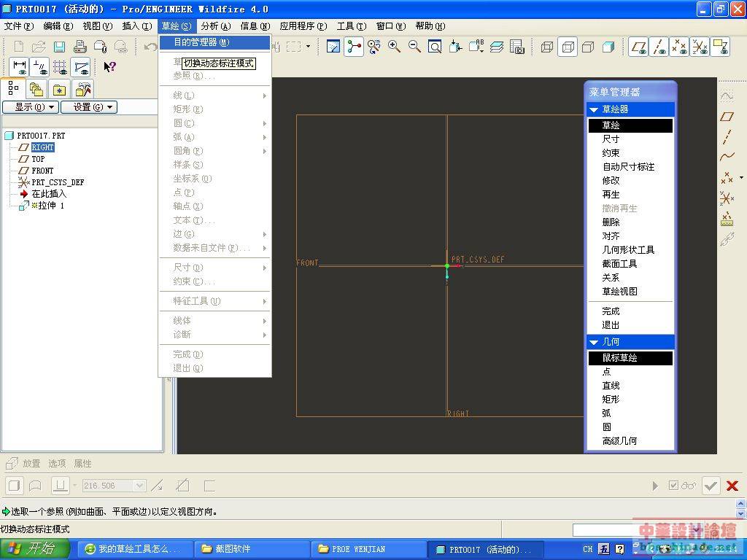This screenshot has width=747, height=560.
Task: Choose 目的管理器 from the 草绘 menu
Action: (214, 42)
